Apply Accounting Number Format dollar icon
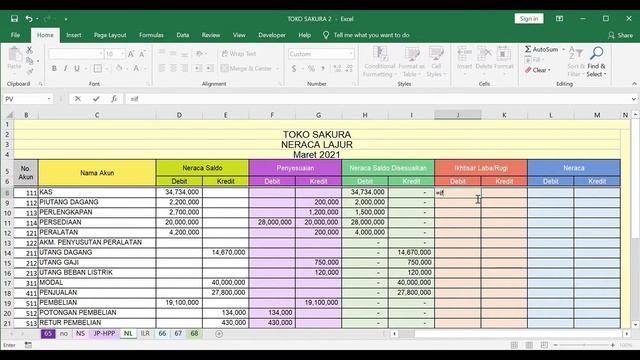 294,69
